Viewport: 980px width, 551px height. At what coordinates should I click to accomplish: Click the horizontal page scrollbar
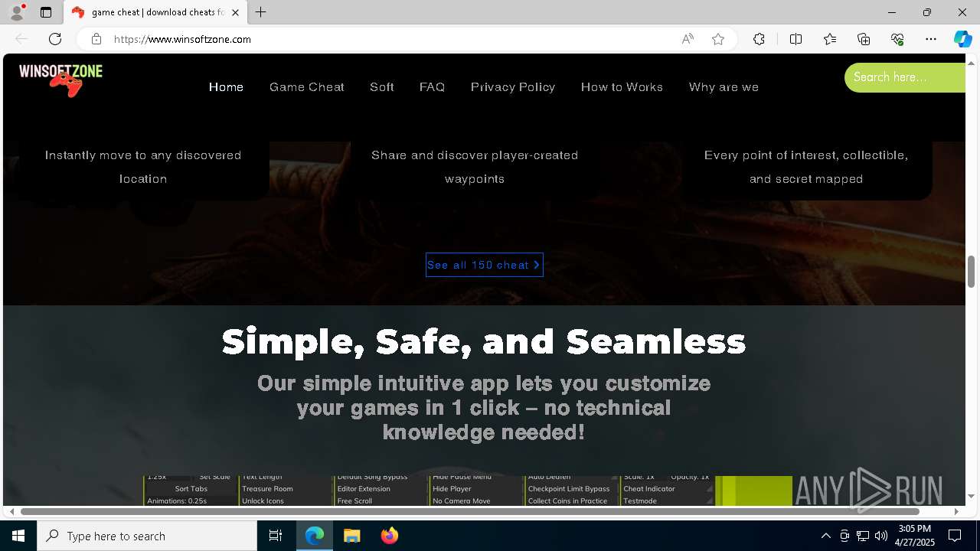point(470,511)
